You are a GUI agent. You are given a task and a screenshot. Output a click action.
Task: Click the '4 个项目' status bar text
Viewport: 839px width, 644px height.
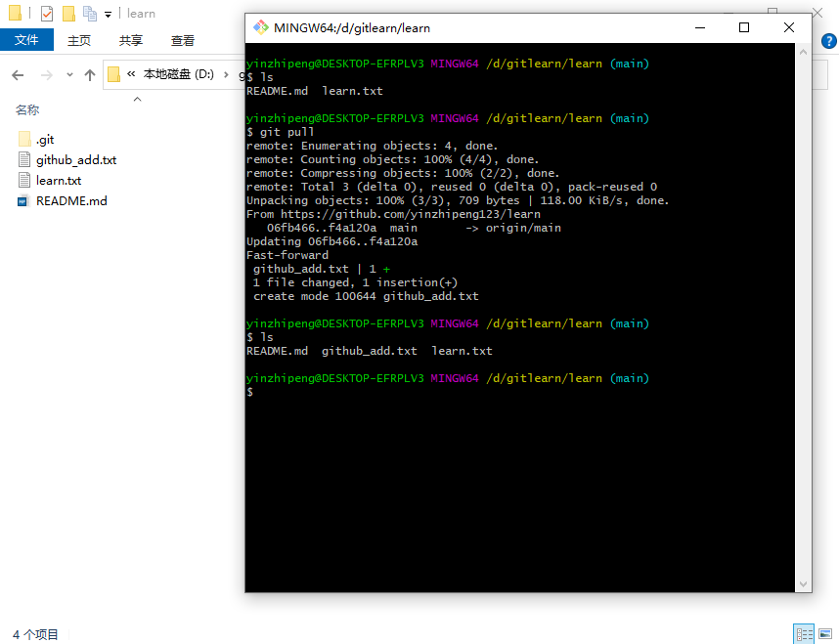point(35,635)
